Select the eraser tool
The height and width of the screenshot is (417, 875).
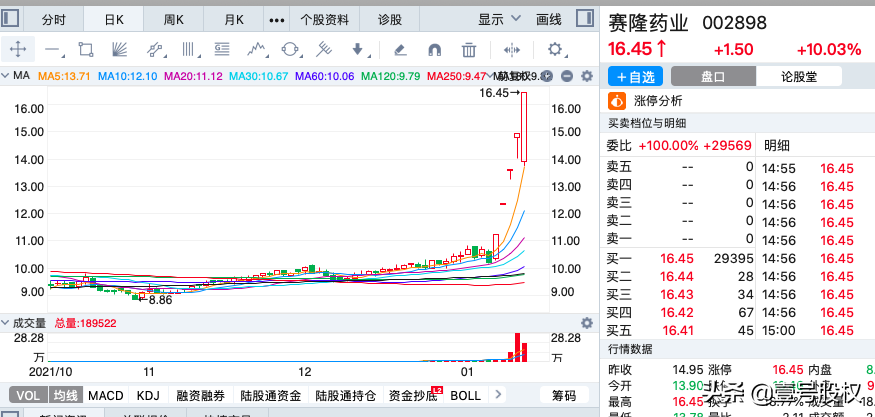click(399, 50)
